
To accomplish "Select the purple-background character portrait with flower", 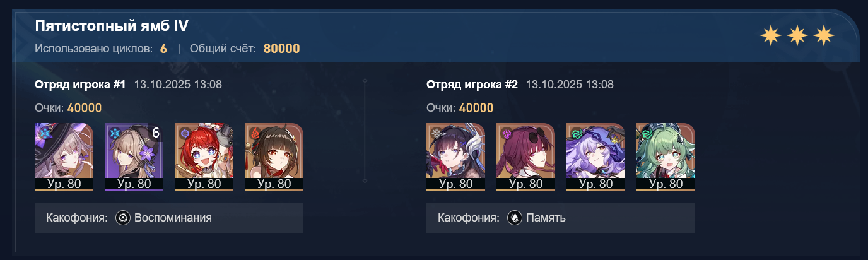I will 134,157.
